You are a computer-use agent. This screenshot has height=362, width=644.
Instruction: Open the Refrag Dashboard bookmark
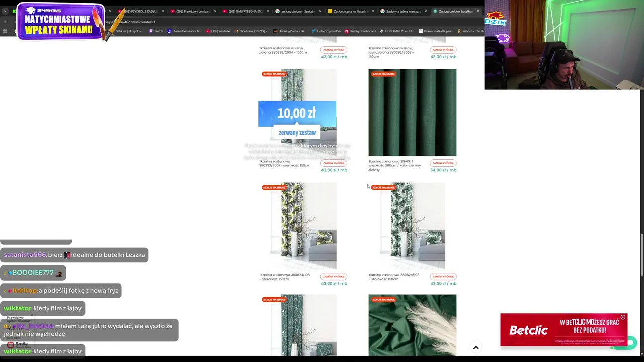[360, 31]
